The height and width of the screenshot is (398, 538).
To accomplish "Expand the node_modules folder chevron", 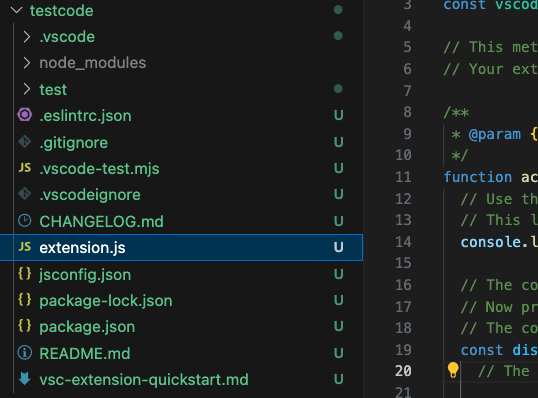I will 26,63.
